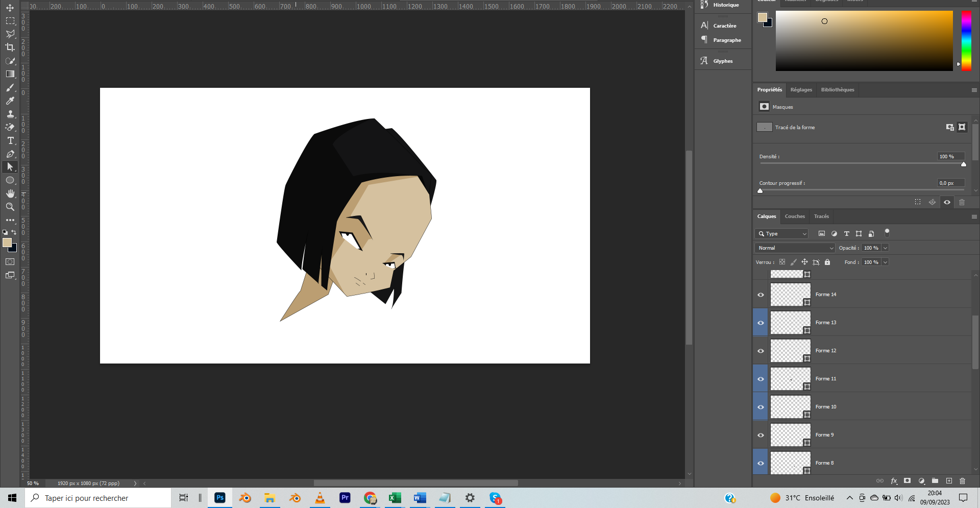
Task: Expand the Opacité percentage dropdown arrow
Action: click(x=886, y=248)
